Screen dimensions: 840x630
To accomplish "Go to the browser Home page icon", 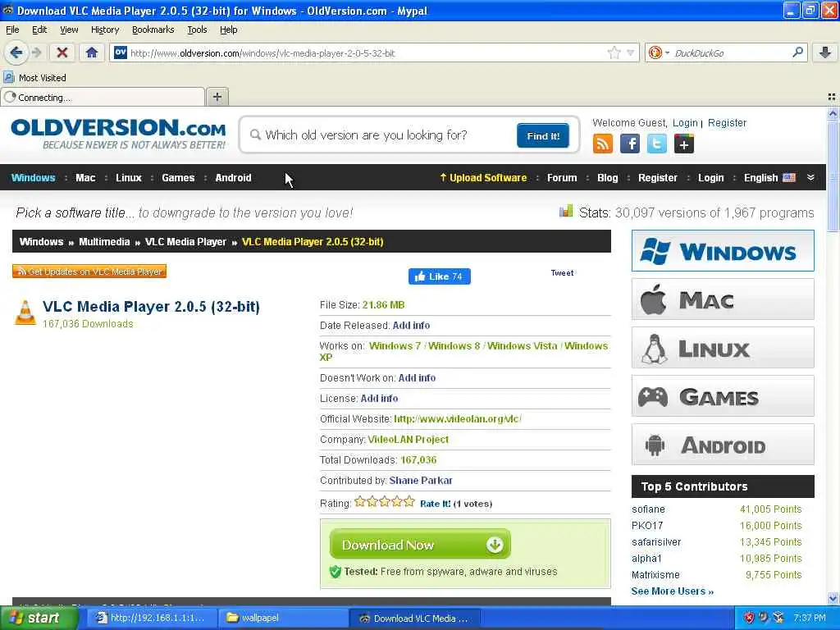I will tap(92, 52).
